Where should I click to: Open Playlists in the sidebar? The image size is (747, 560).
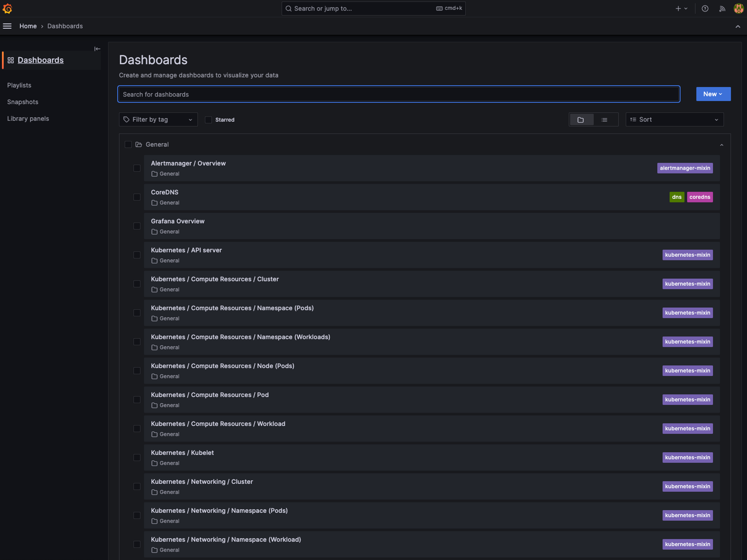[x=19, y=85]
